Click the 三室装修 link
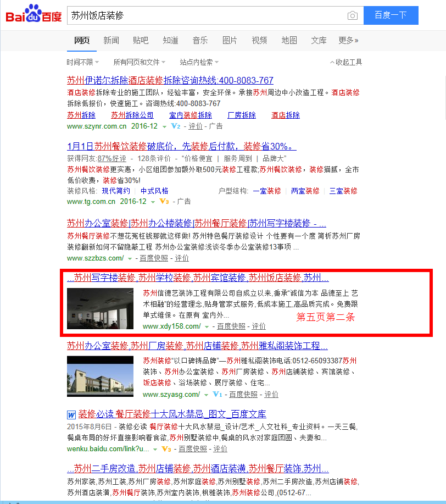This screenshot has width=446, height=504. [x=343, y=191]
